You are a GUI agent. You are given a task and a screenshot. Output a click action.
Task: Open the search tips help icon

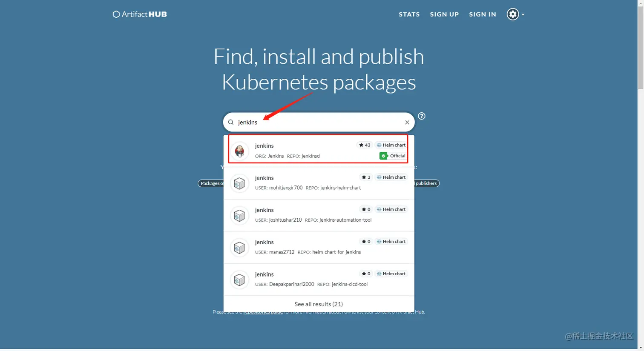pos(422,116)
